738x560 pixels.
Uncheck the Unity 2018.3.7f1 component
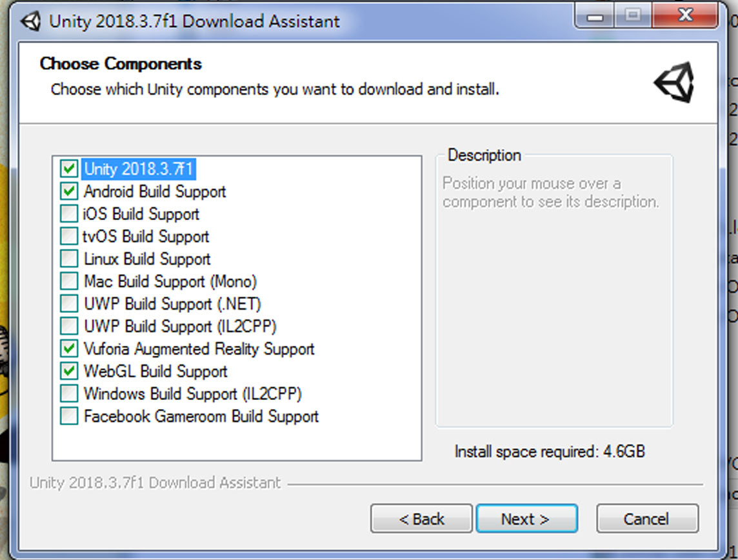(x=68, y=170)
